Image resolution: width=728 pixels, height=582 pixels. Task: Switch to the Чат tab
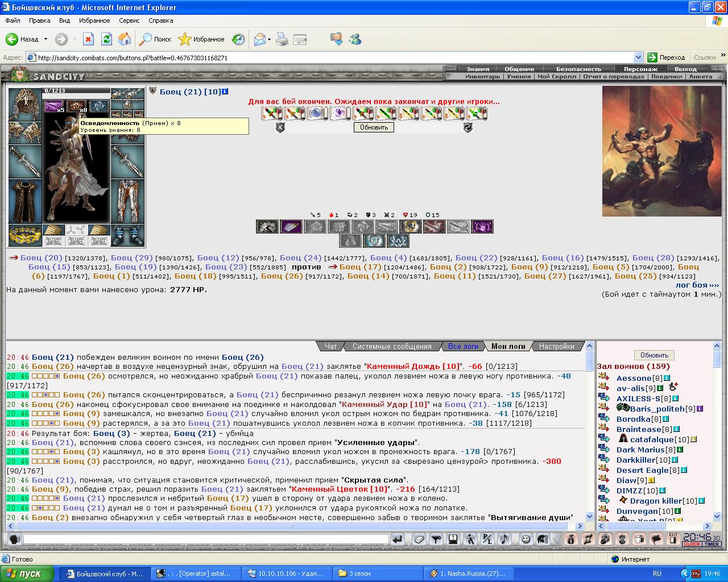tap(330, 346)
